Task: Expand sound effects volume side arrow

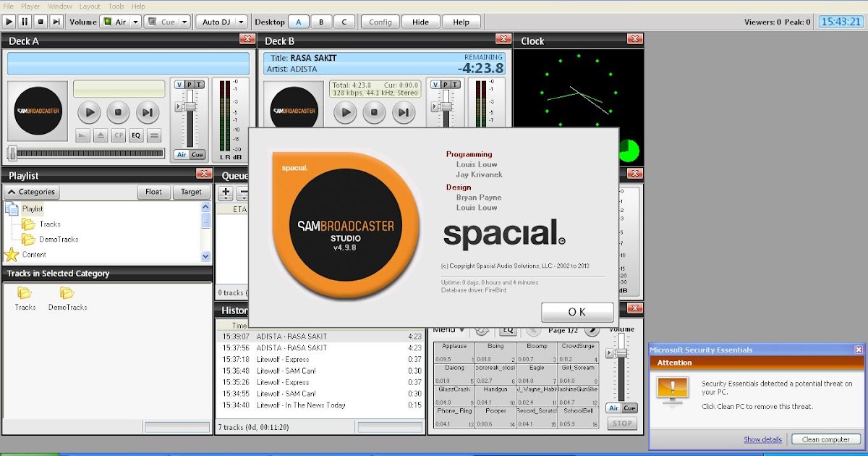Action: 609,353
